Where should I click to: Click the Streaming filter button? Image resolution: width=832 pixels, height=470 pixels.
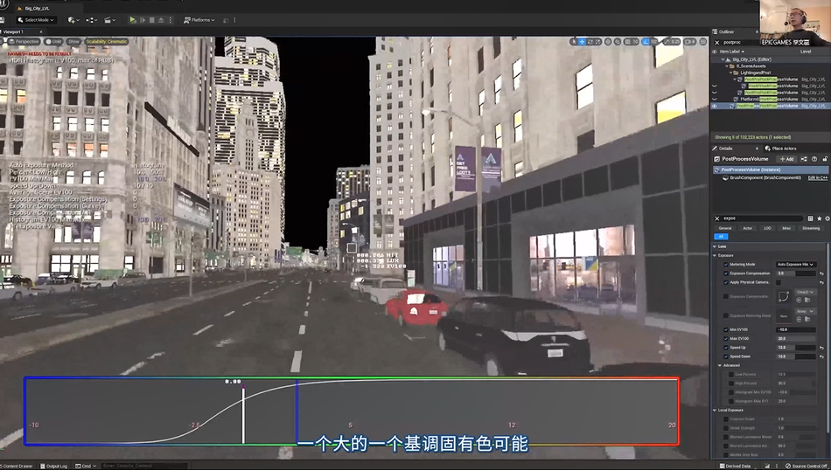[811, 228]
